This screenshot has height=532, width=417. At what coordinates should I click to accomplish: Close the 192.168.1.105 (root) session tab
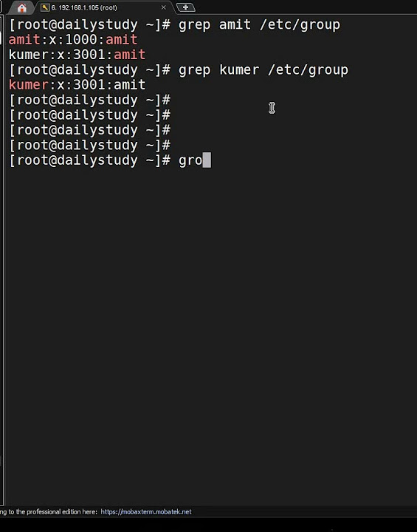point(164,7)
